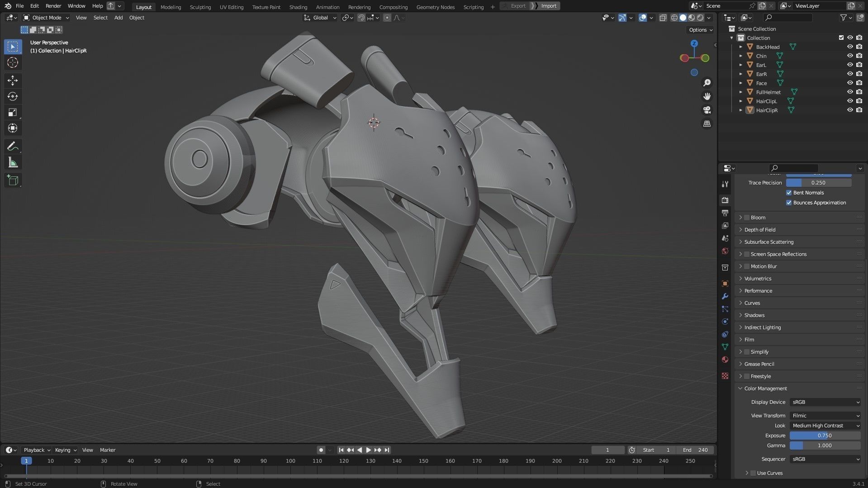Open the Tool properties tab
This screenshot has width=868, height=488.
click(725, 184)
